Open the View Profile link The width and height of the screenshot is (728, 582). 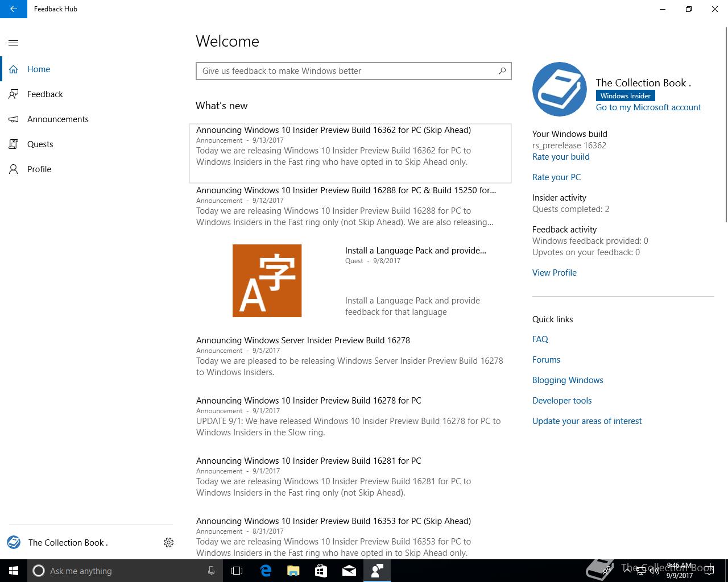pyautogui.click(x=555, y=273)
